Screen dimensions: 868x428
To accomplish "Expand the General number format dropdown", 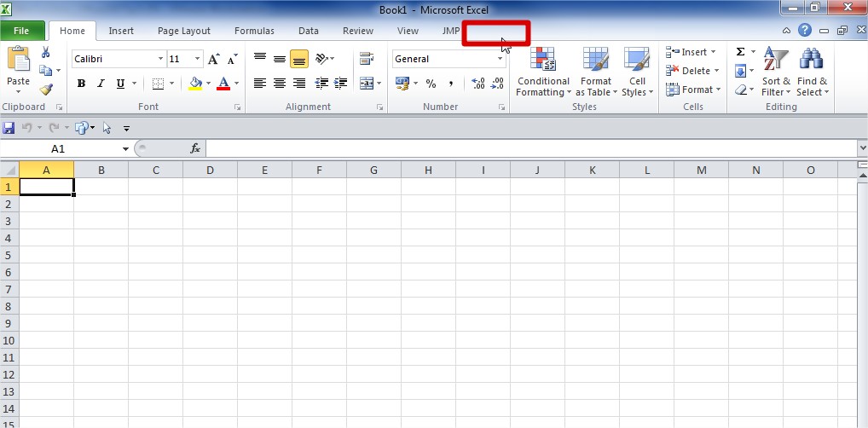I will 501,59.
